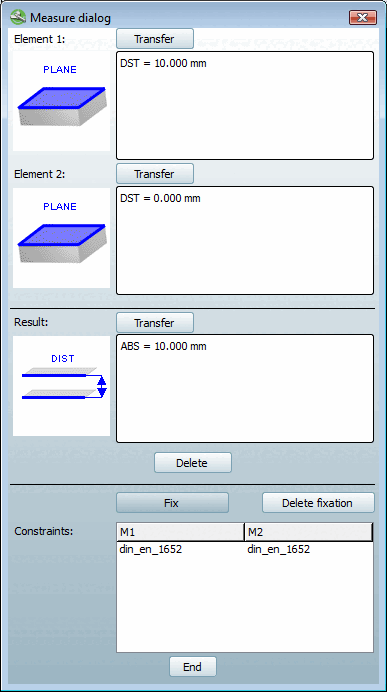Viewport: 387px width, 692px height.
Task: Click the Fix button
Action: [x=173, y=503]
